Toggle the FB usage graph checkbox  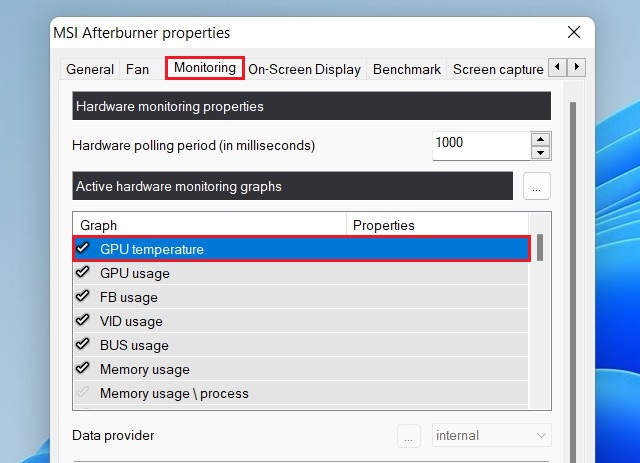click(83, 296)
